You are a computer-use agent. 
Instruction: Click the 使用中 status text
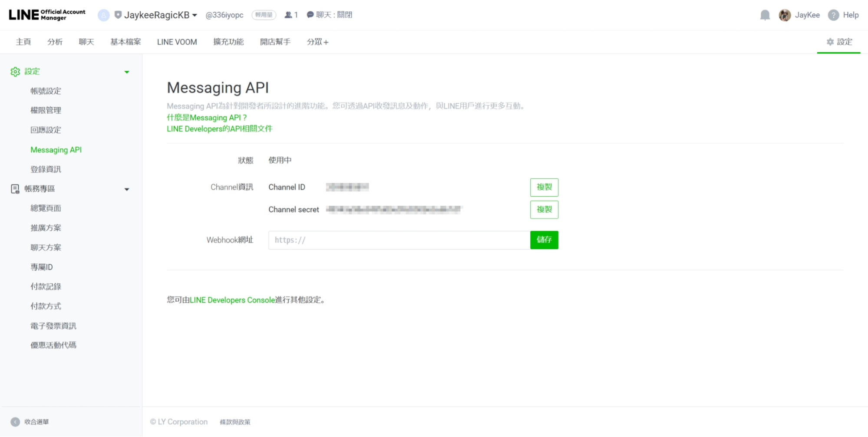click(280, 160)
